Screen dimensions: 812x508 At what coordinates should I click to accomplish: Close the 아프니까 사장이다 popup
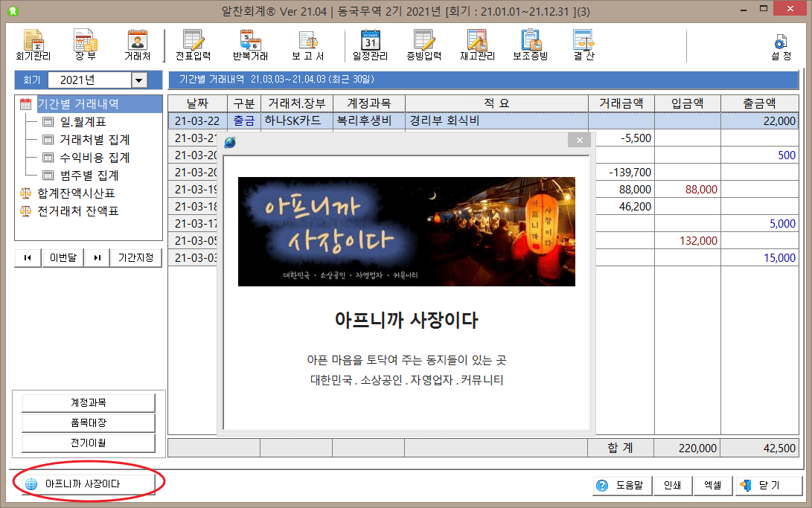tap(580, 140)
